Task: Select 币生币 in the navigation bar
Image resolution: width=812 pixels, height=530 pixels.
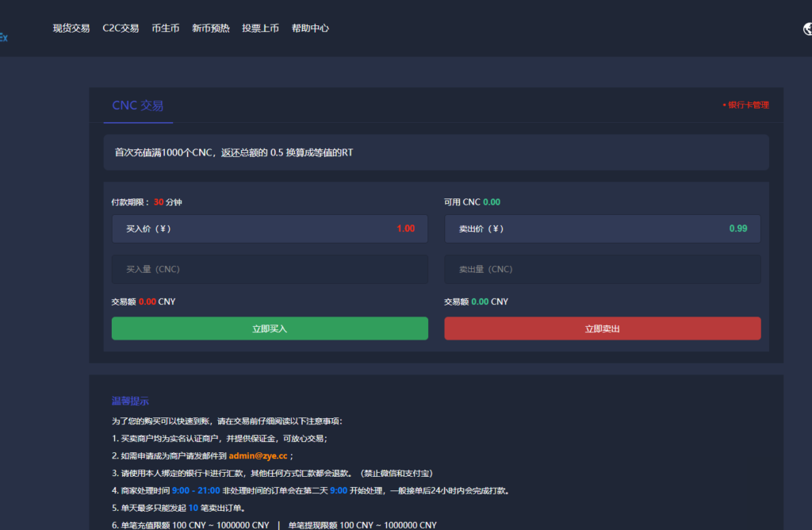Action: click(x=166, y=29)
